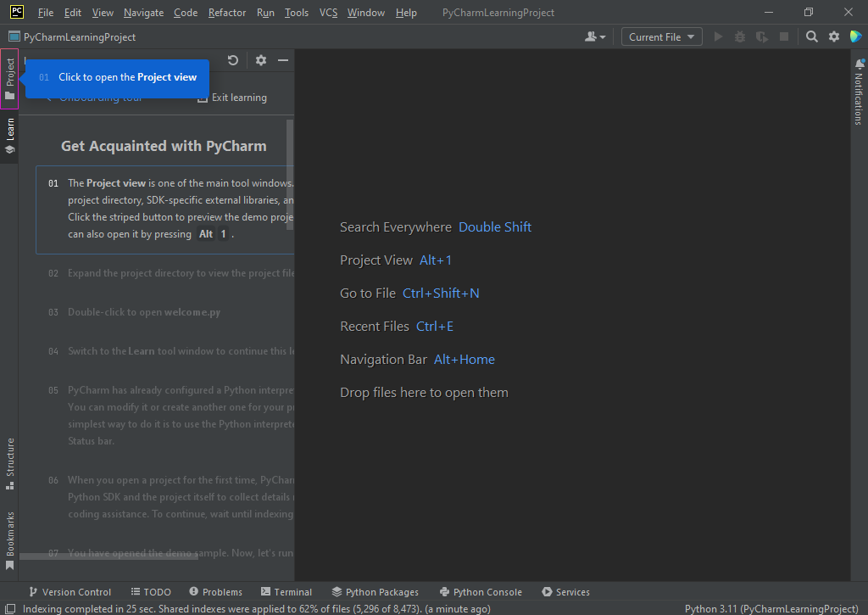This screenshot has height=615, width=868.
Task: Open the Python Packages tool window
Action: point(375,592)
